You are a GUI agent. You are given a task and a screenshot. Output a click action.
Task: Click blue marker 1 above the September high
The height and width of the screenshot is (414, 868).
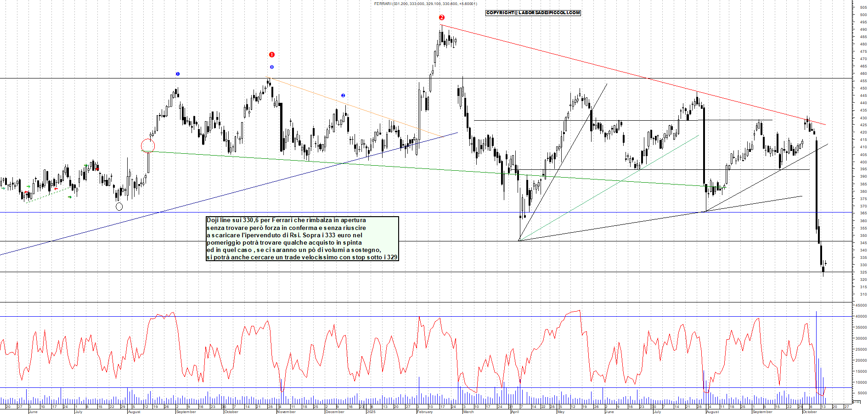pos(178,74)
